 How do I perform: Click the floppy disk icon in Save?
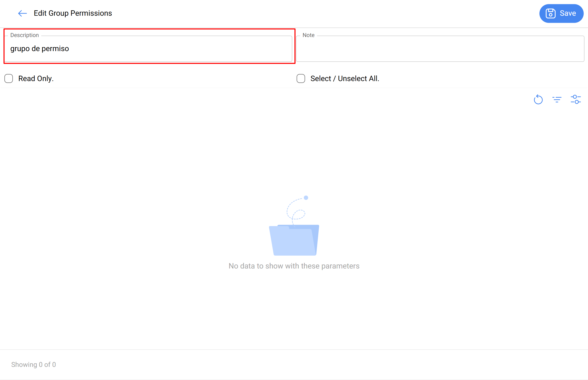550,13
